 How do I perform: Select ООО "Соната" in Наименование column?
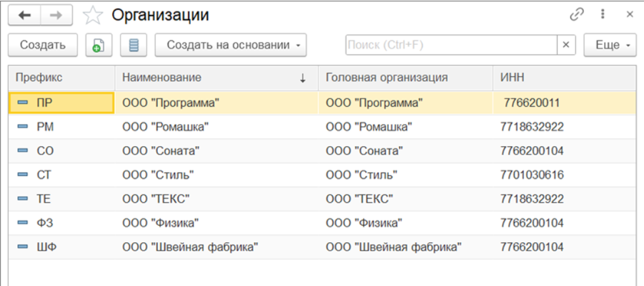click(216, 151)
